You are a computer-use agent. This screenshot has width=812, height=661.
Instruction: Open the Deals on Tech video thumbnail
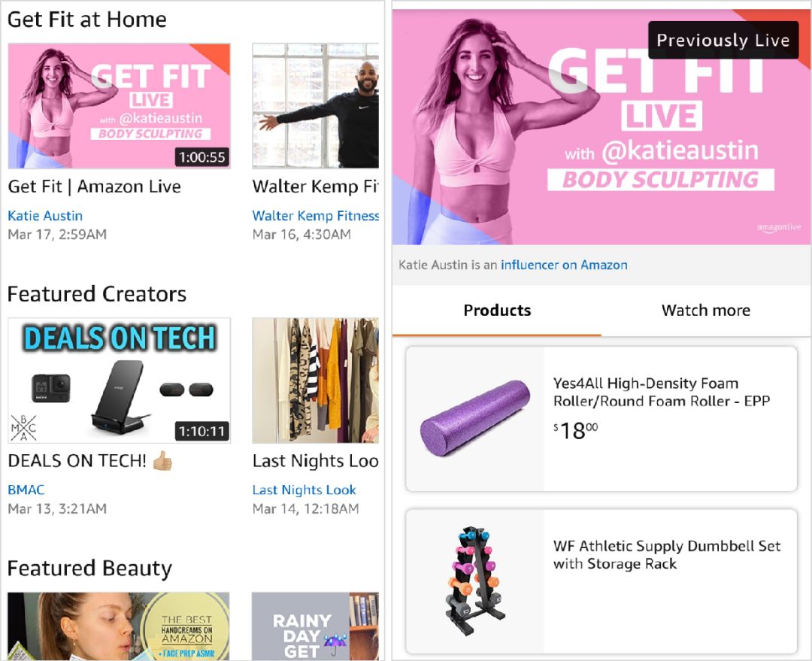[119, 381]
